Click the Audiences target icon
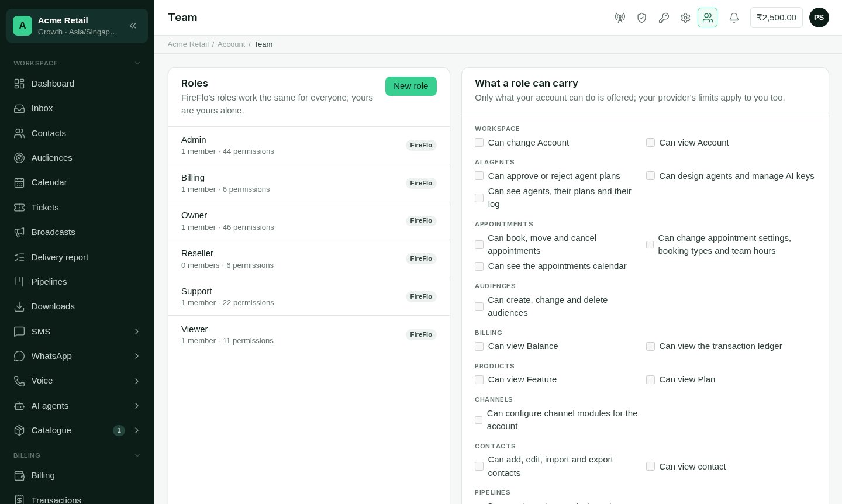Screen dimensions: 842x504 point(19,158)
